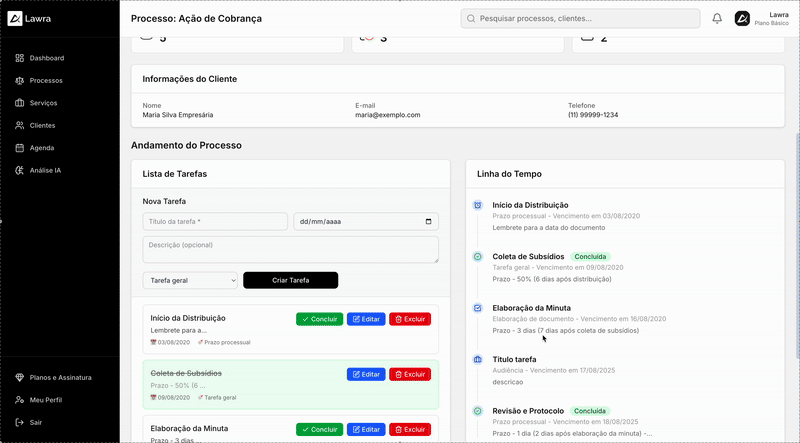The width and height of the screenshot is (800, 443).
Task: Focus the Pesquisar processos search box
Action: (x=580, y=18)
